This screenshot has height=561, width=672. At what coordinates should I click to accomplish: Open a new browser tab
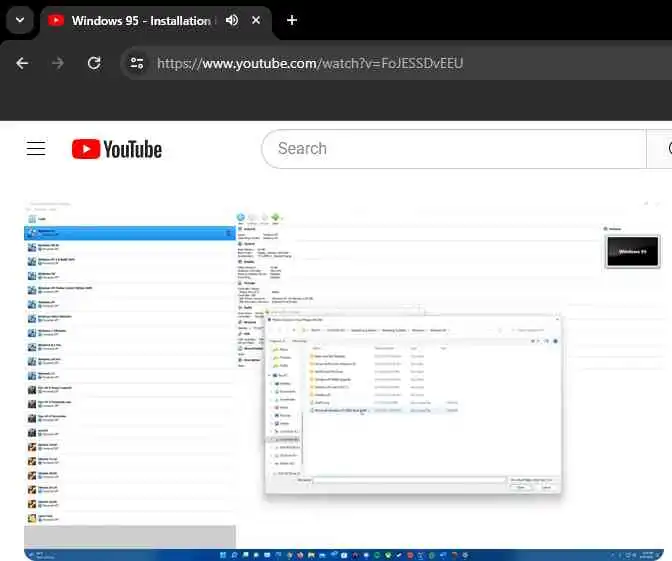click(292, 20)
